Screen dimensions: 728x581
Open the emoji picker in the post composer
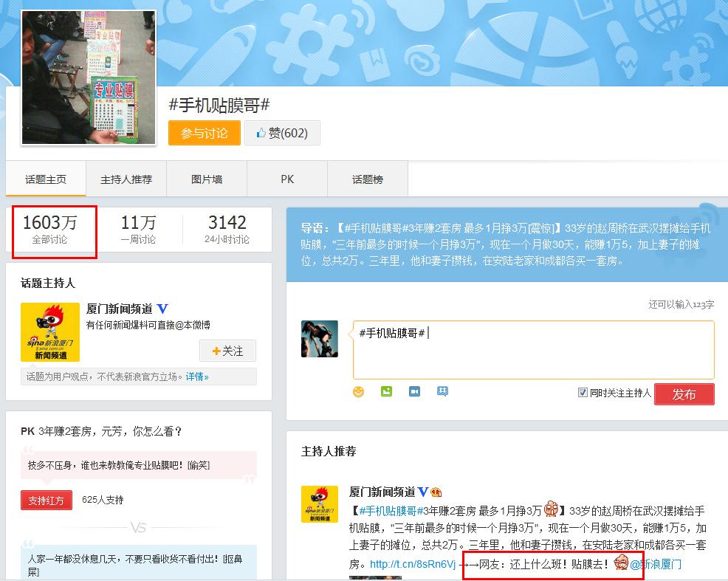click(x=359, y=392)
